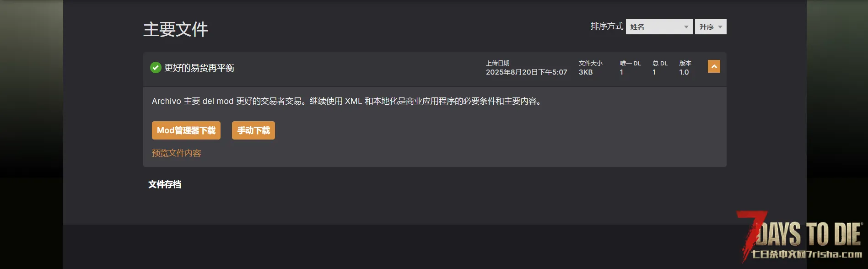Click the Mod管理器下载 button

coord(186,130)
